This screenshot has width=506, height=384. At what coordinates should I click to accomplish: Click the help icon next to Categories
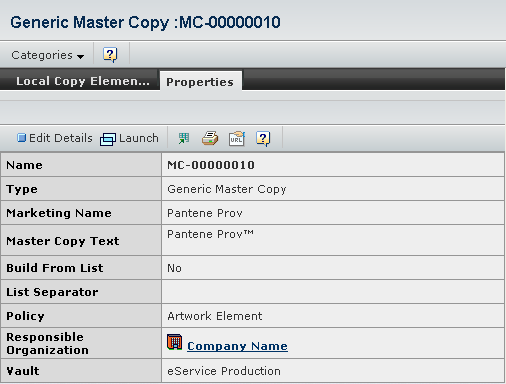(110, 55)
